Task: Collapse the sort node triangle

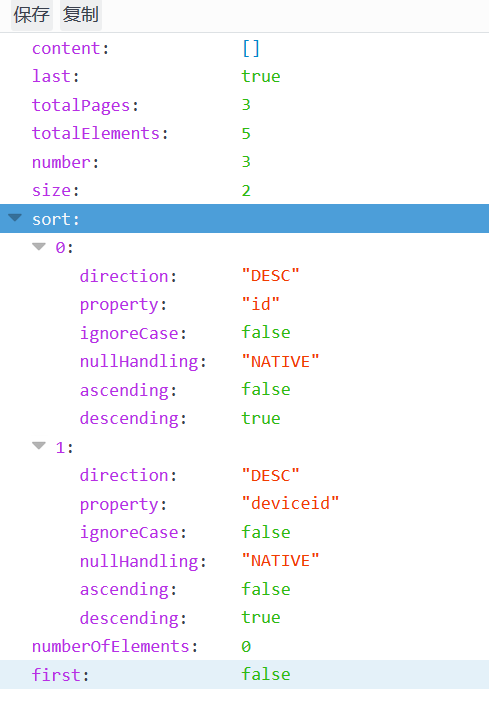Action: click(15, 218)
